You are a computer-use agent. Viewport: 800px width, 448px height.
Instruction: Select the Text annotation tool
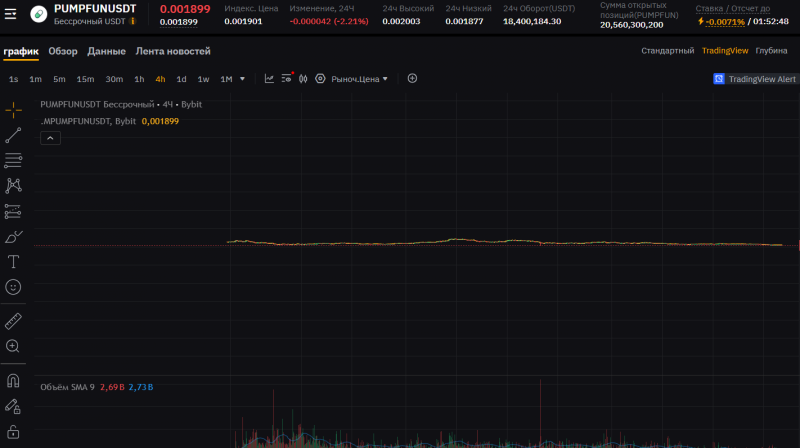13,262
